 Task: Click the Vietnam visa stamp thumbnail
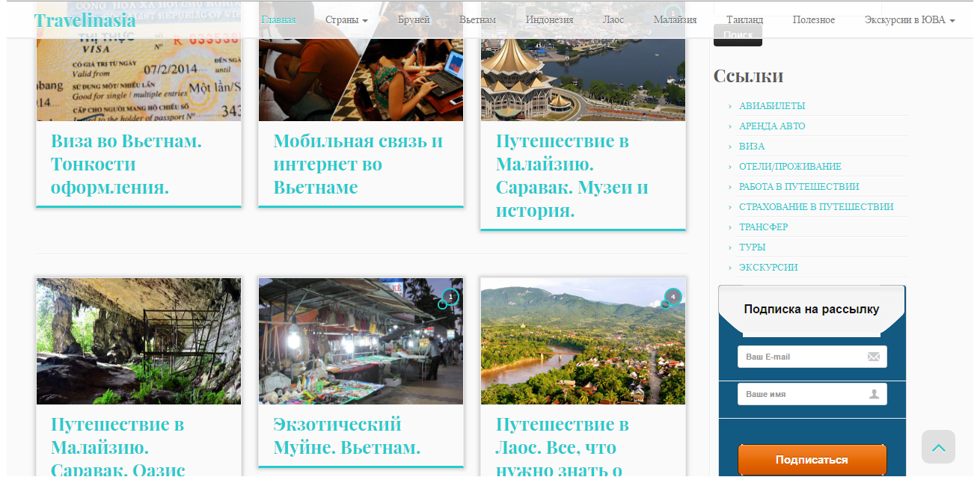click(138, 61)
